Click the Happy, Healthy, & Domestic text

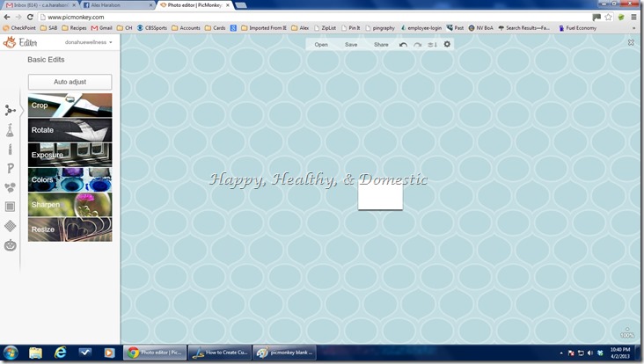click(x=318, y=179)
